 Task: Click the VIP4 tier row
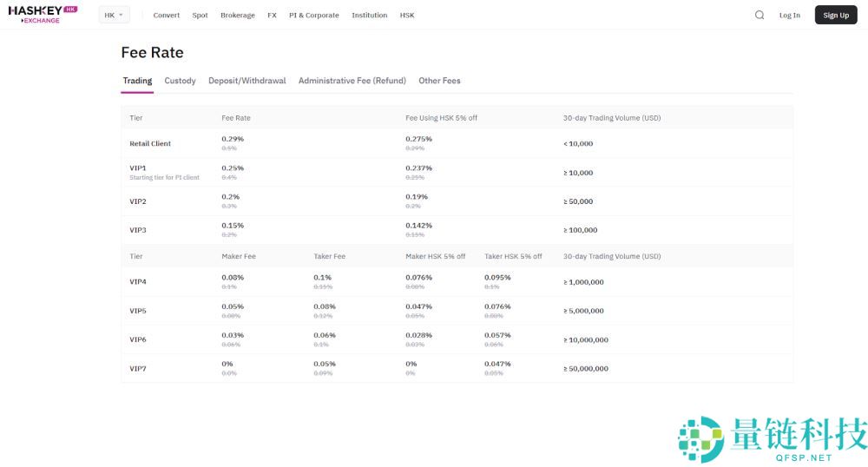138,282
